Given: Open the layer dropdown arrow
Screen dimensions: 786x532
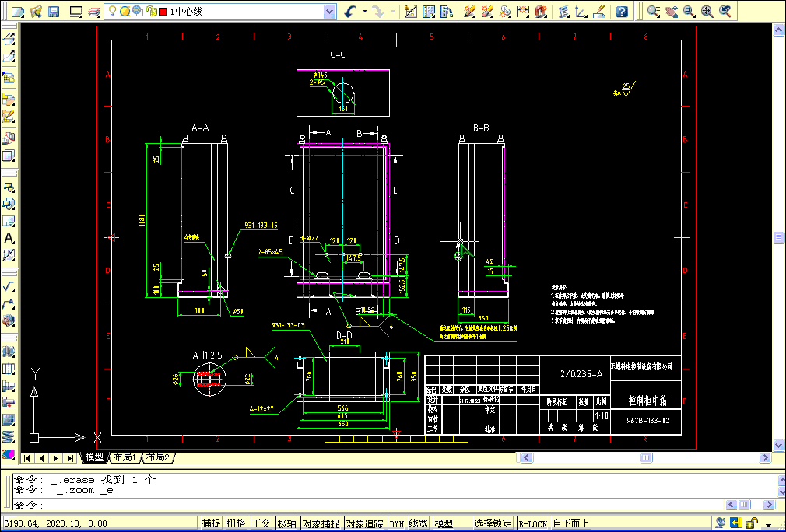Looking at the screenshot, I should tap(329, 12).
